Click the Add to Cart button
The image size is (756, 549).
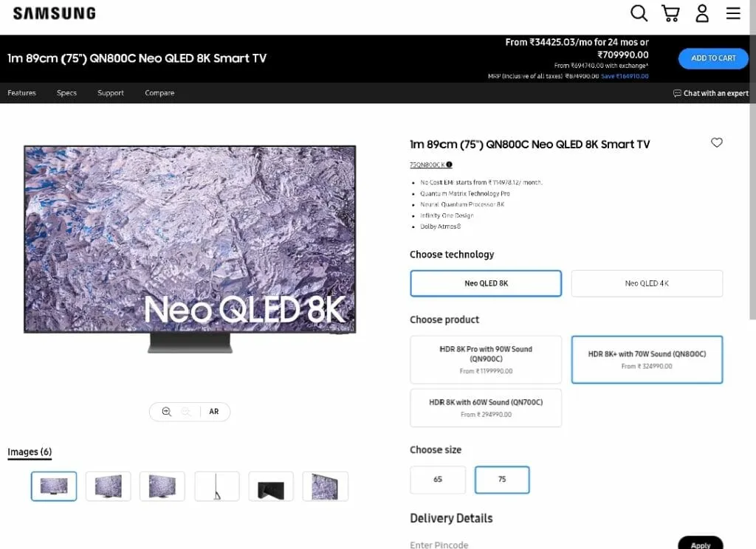pos(713,58)
